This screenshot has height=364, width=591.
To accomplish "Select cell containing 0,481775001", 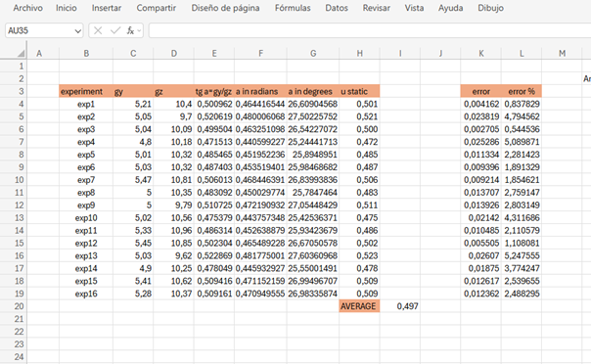I will [260, 255].
